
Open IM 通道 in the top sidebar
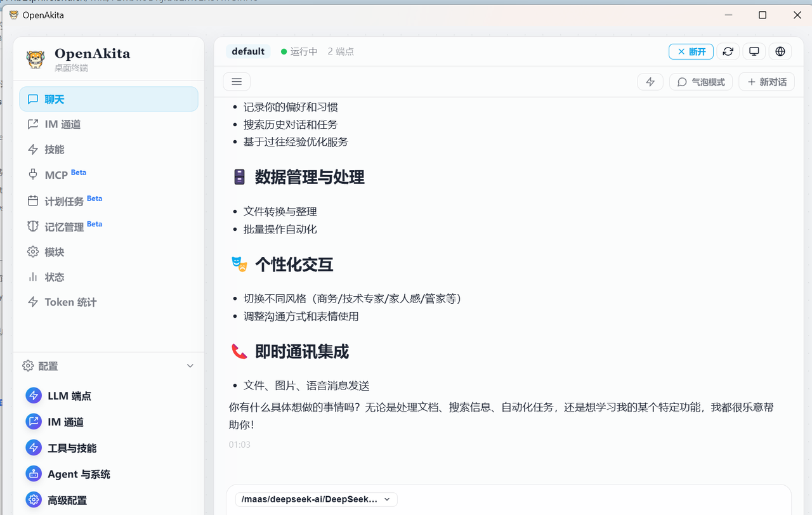[108, 124]
